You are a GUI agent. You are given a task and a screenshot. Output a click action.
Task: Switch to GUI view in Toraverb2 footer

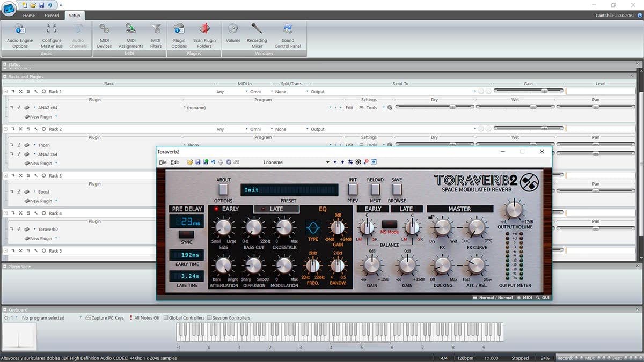(542, 298)
